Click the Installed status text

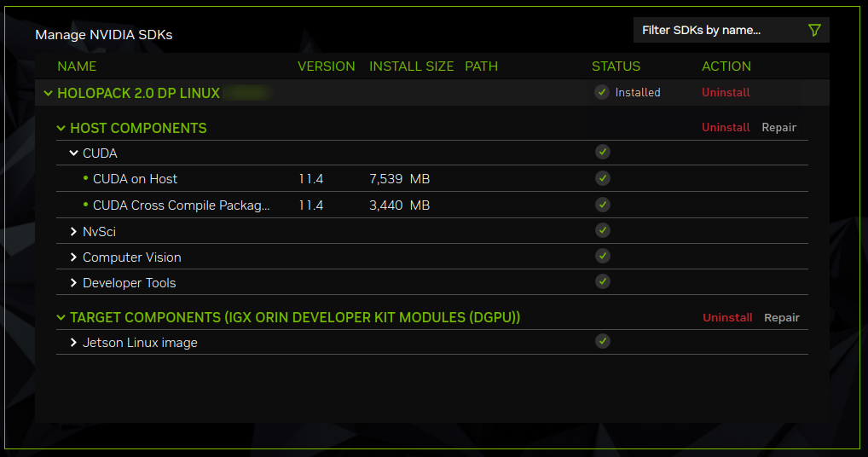[638, 92]
